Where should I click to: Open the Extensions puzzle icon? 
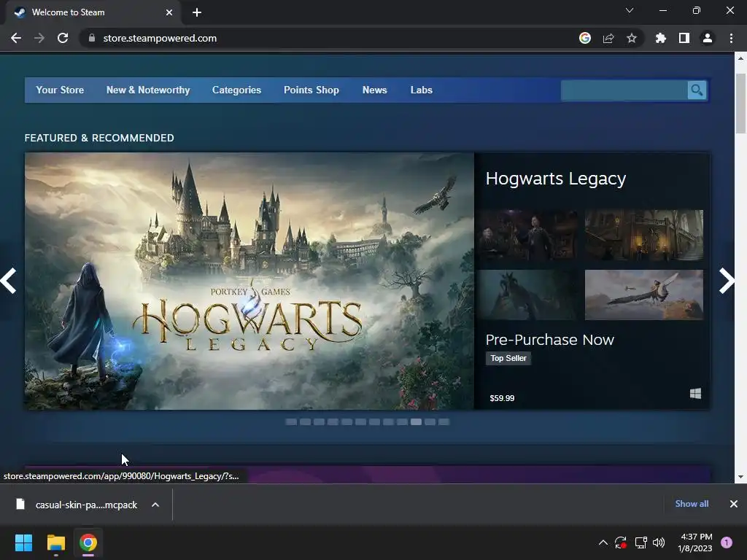point(661,38)
